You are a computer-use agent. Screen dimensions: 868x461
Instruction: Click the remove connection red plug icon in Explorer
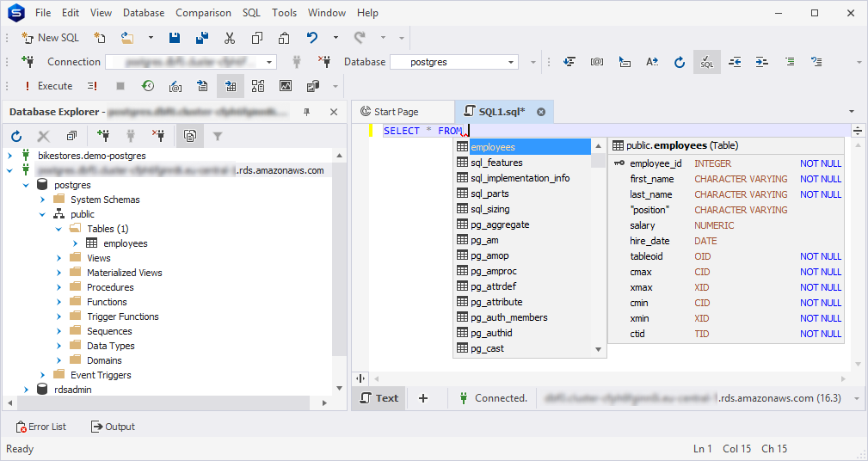tap(158, 136)
